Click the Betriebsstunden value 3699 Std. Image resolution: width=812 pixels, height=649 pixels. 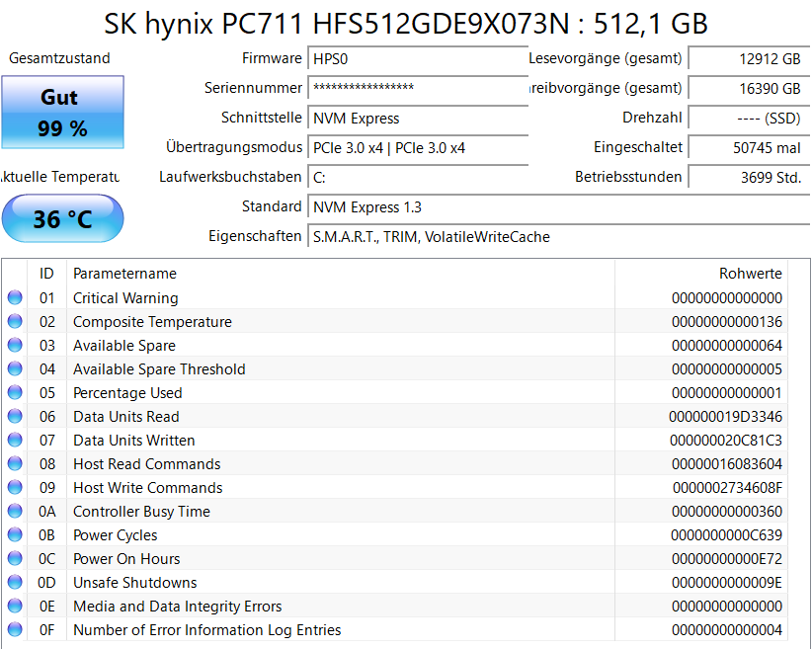tap(749, 178)
